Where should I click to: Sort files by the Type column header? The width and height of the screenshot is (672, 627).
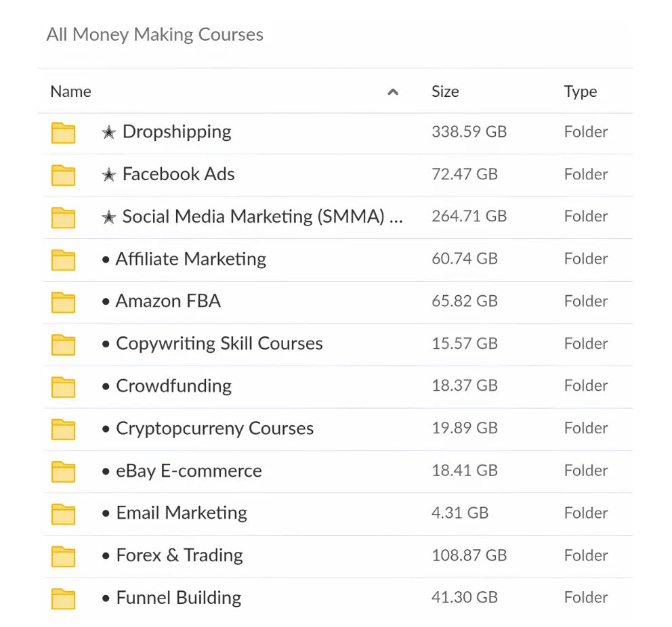click(x=580, y=91)
